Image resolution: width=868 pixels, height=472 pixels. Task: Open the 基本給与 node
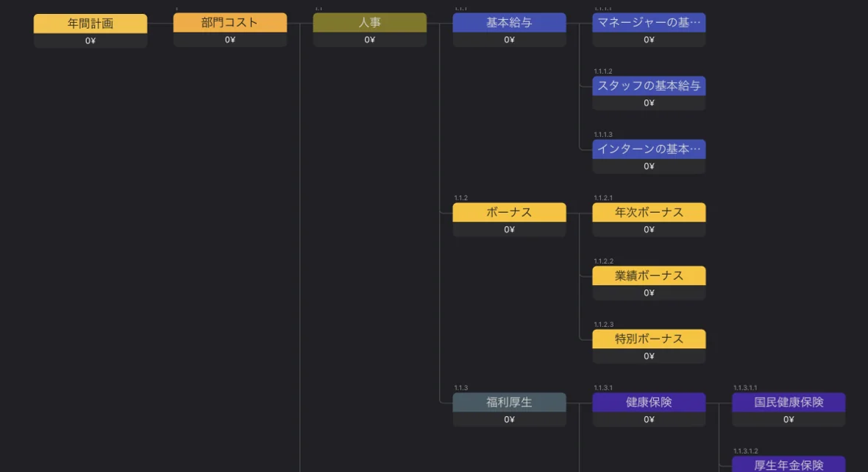[x=509, y=23]
